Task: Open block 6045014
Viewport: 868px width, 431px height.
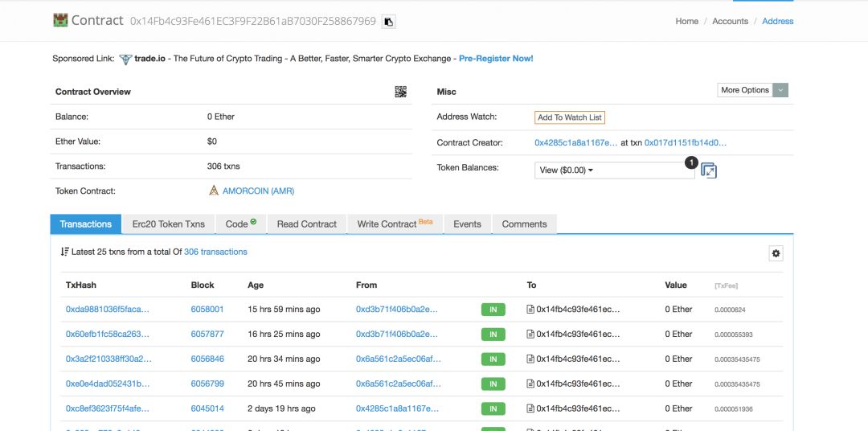Action: (207, 408)
